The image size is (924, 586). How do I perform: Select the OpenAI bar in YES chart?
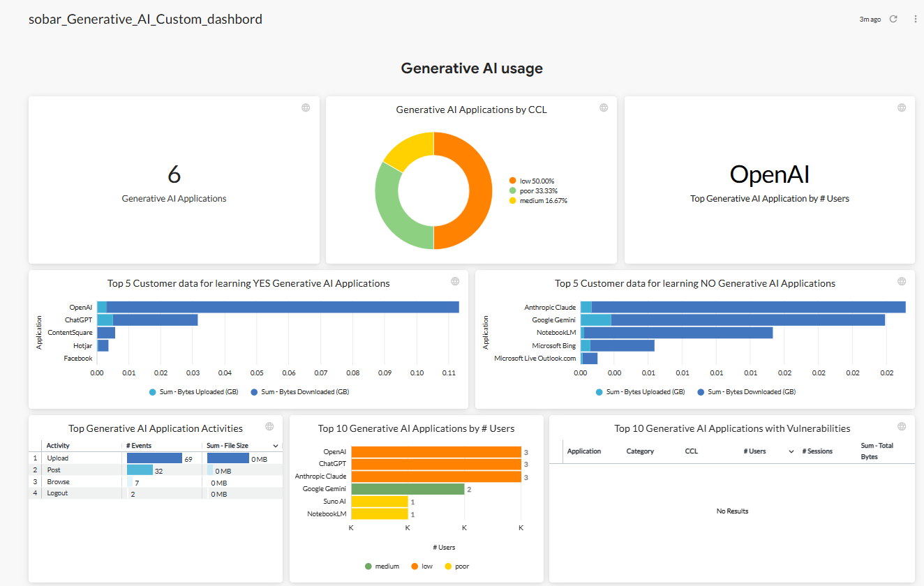[278, 307]
